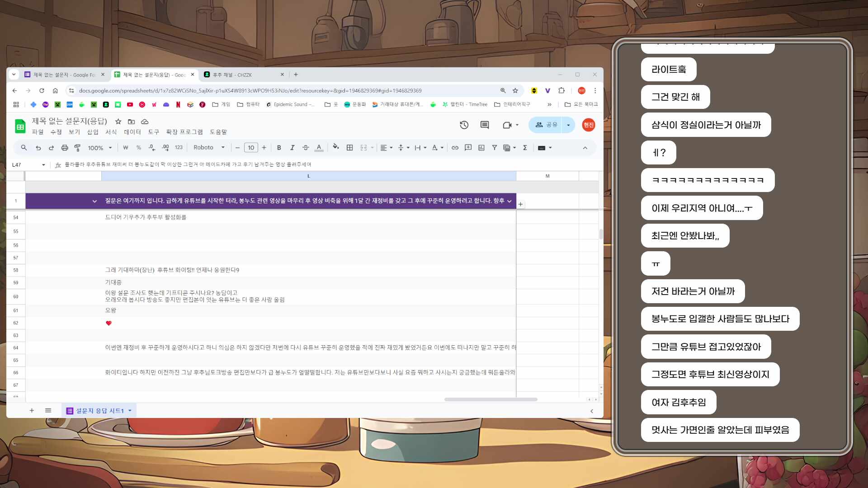Click the font size input field
The image size is (868, 488).
click(x=251, y=148)
